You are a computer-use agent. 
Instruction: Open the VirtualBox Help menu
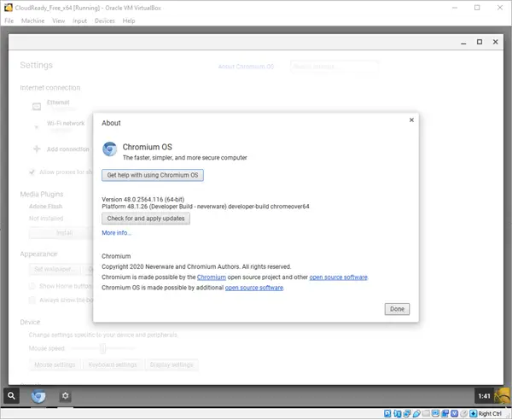coord(129,20)
